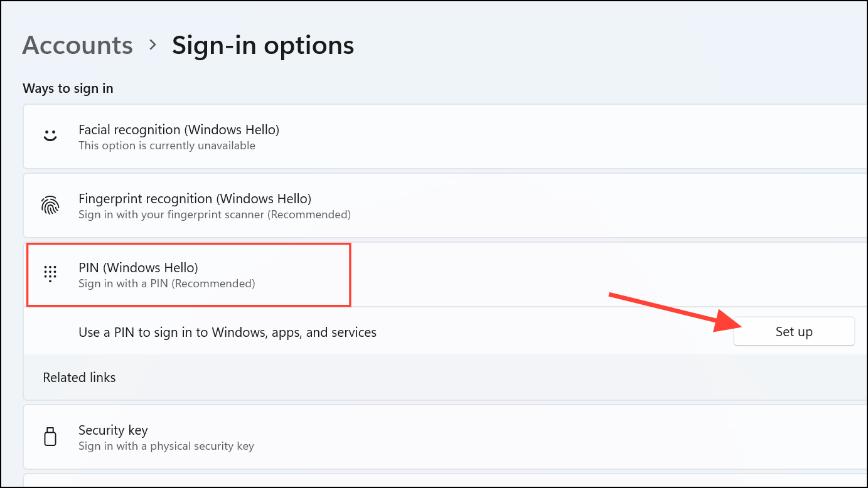
Task: Click the fingerprint recognition icon
Action: pos(50,205)
